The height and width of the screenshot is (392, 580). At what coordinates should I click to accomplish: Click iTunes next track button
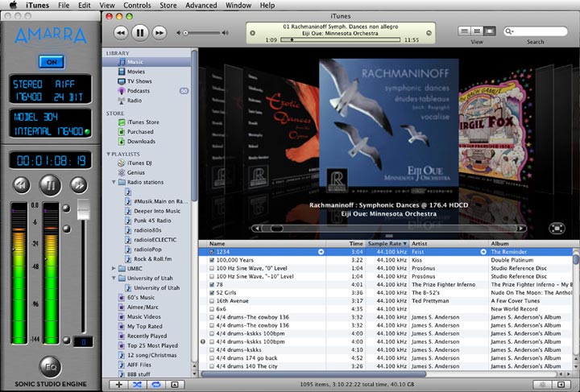point(159,33)
